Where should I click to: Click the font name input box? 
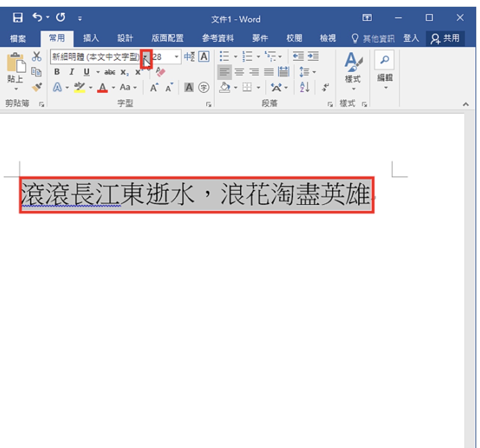(96, 57)
